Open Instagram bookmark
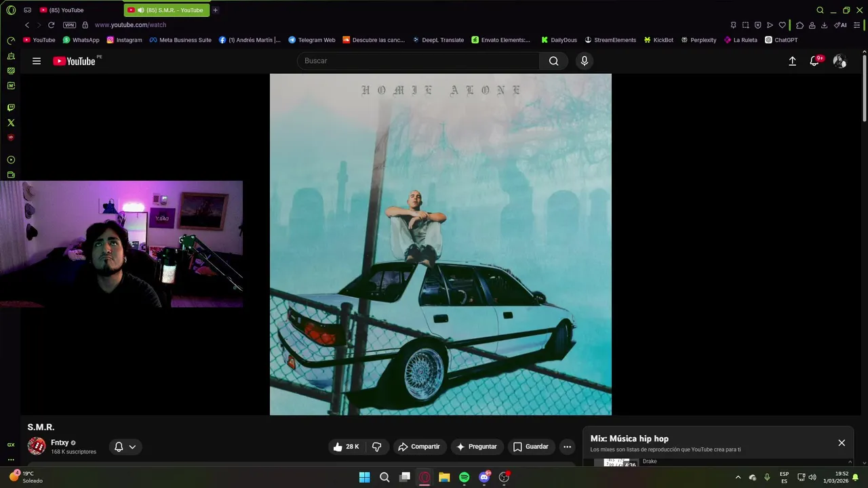The image size is (868, 488). [124, 40]
